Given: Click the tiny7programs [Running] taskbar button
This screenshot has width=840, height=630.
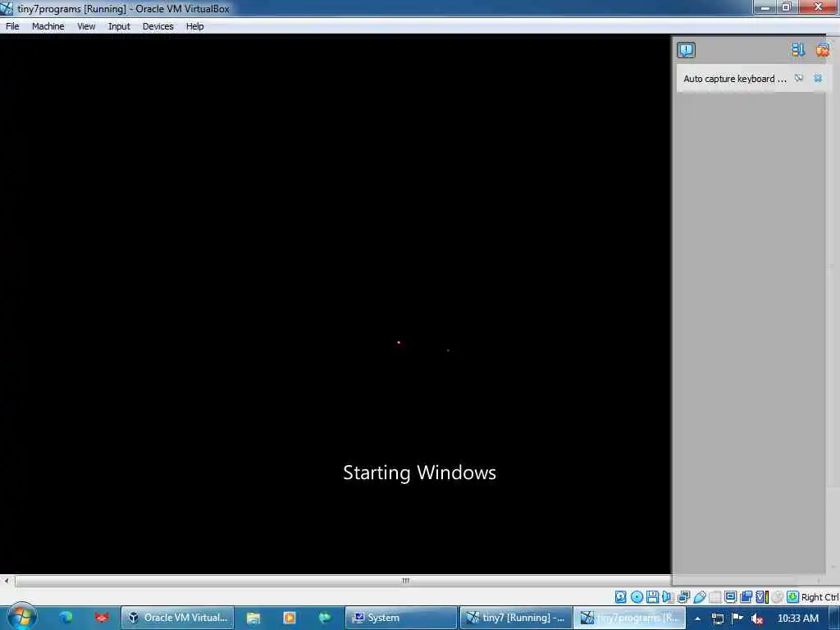Looking at the screenshot, I should point(629,618).
